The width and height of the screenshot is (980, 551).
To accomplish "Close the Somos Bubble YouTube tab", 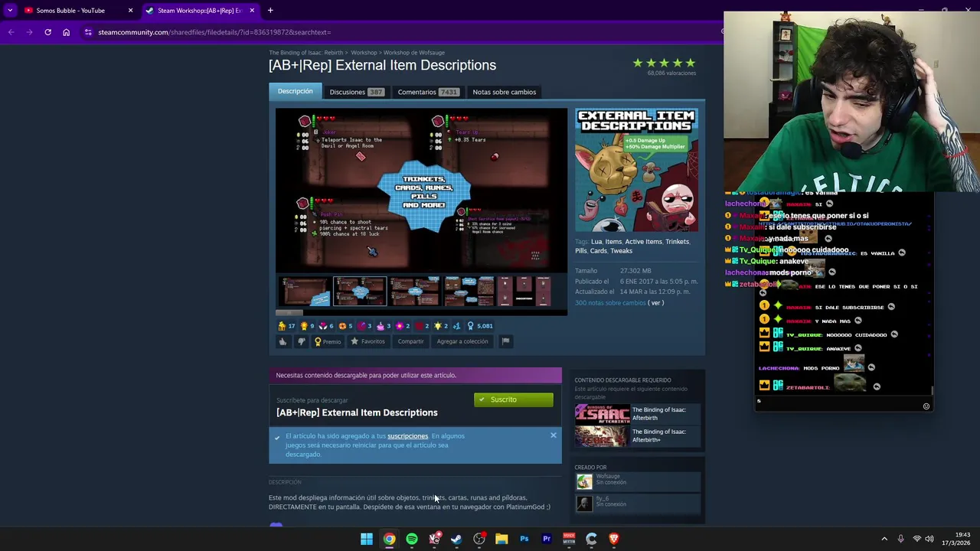I will [x=130, y=11].
